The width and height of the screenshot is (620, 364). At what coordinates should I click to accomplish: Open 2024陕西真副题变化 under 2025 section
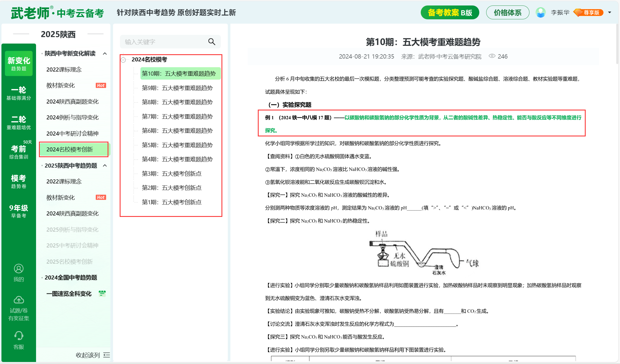pos(72,213)
